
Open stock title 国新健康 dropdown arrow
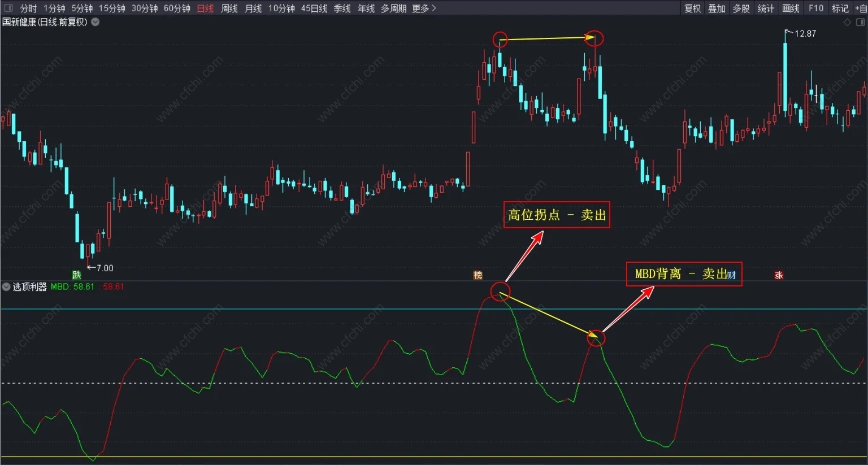coord(96,22)
